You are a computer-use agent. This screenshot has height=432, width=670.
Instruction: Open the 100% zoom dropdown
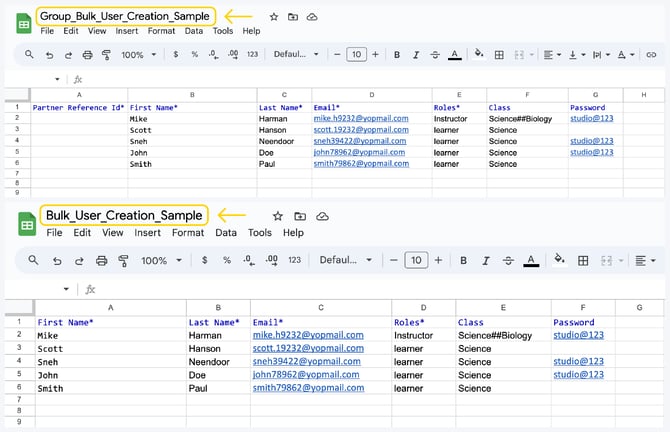138,55
